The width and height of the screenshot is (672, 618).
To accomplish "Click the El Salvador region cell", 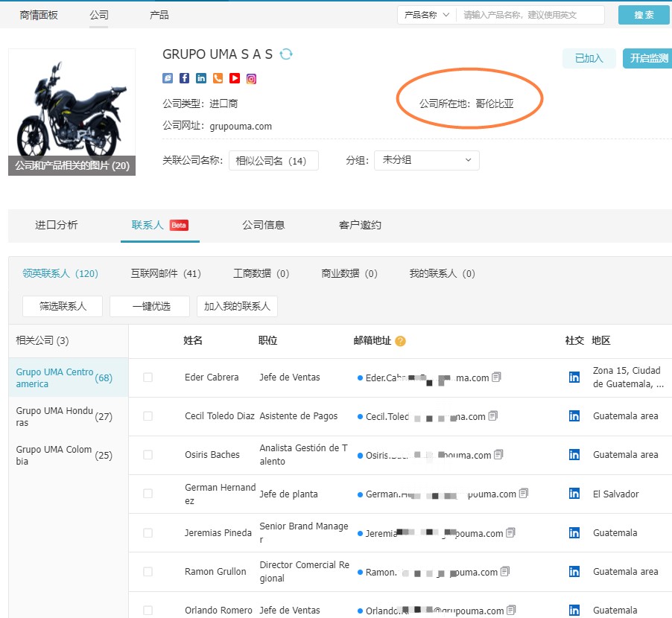I will point(616,494).
